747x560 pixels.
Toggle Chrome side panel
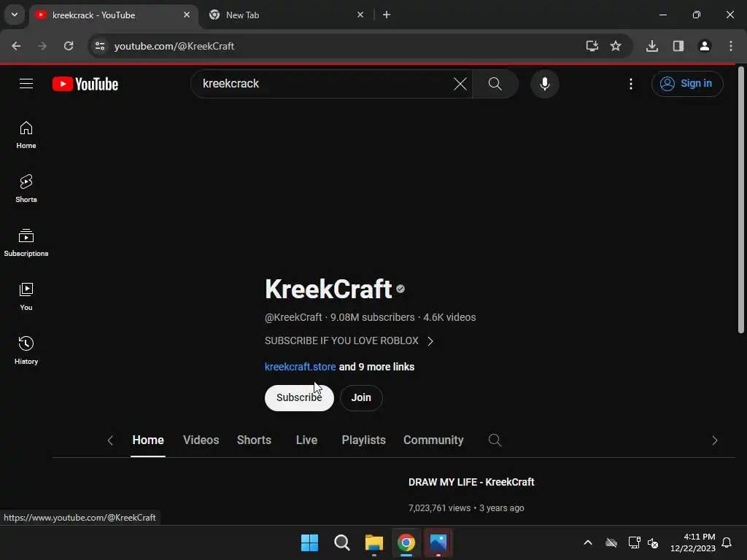(x=678, y=46)
